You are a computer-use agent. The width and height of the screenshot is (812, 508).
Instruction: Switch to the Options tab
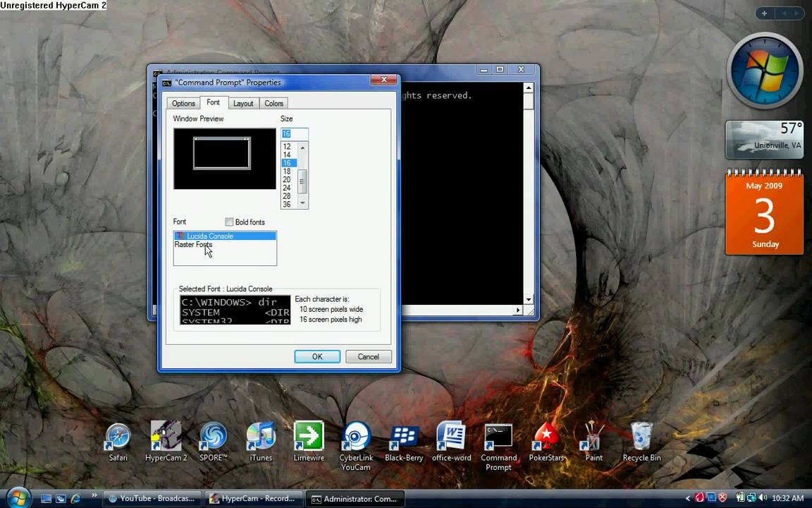click(183, 103)
